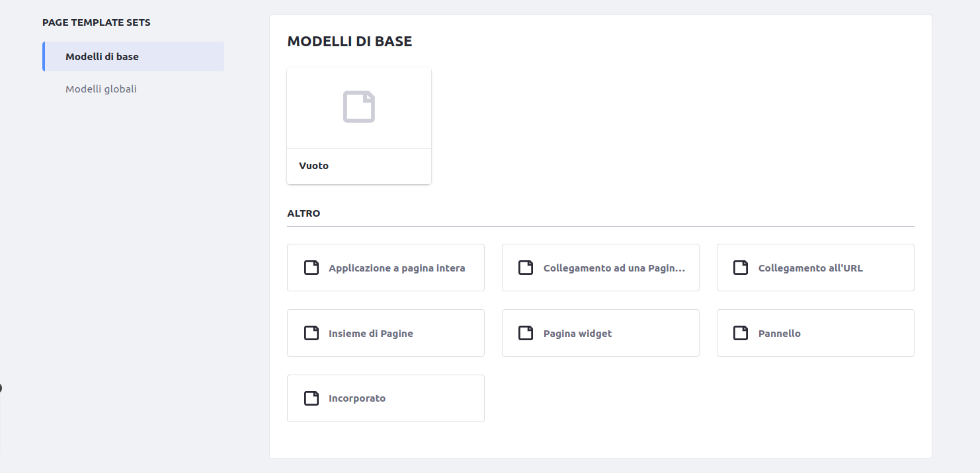
Task: Click the page icon beside Applicazione a pagina intera
Action: 311,268
